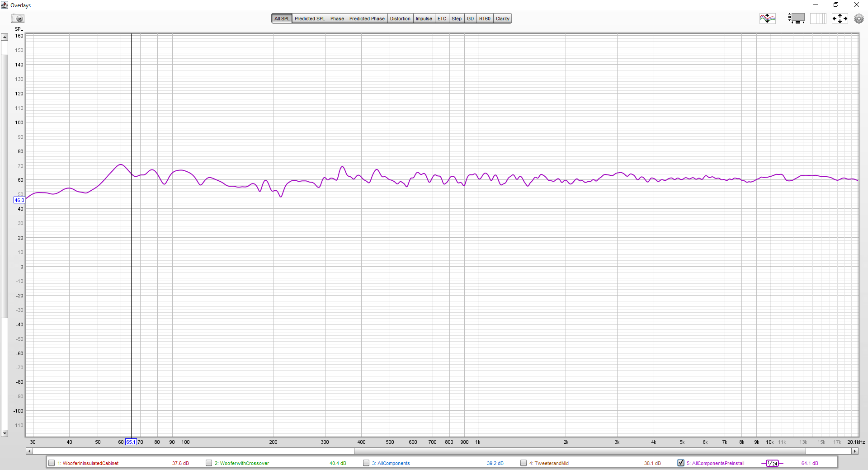This screenshot has height=470, width=868.
Task: Select the All SPL tab
Action: click(282, 19)
